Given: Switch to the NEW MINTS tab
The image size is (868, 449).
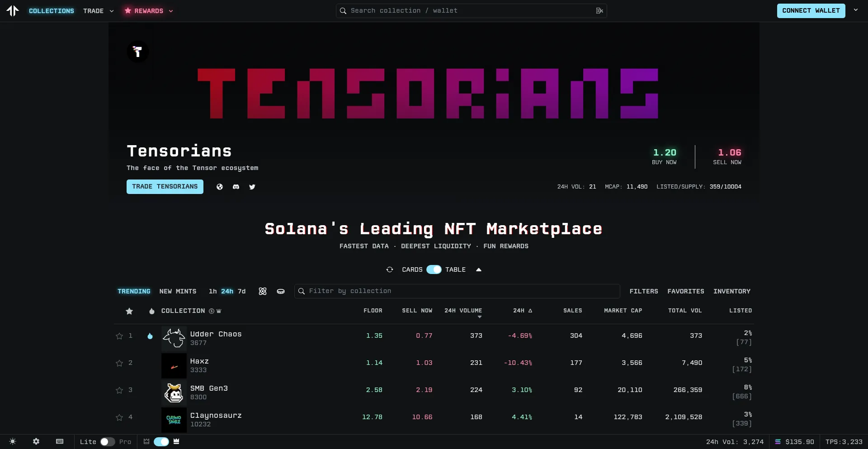Looking at the screenshot, I should pyautogui.click(x=178, y=291).
